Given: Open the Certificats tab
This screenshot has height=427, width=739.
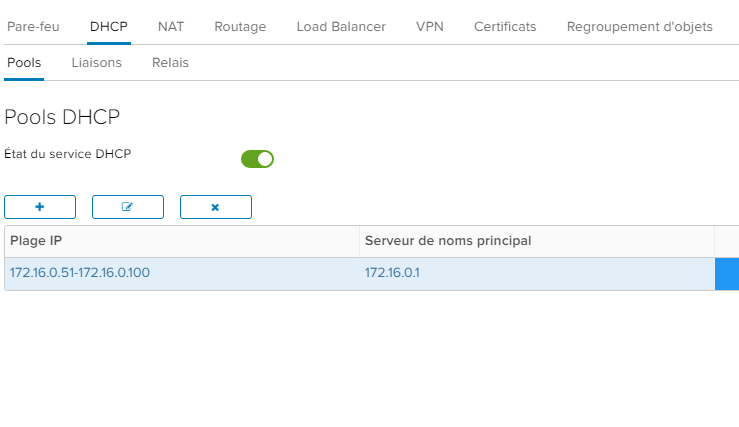Looking at the screenshot, I should (x=505, y=27).
